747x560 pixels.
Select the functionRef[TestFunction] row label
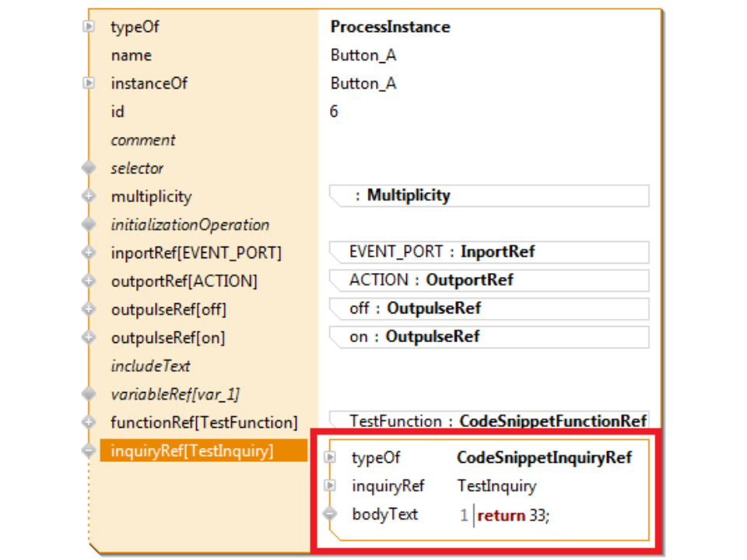pyautogui.click(x=204, y=423)
